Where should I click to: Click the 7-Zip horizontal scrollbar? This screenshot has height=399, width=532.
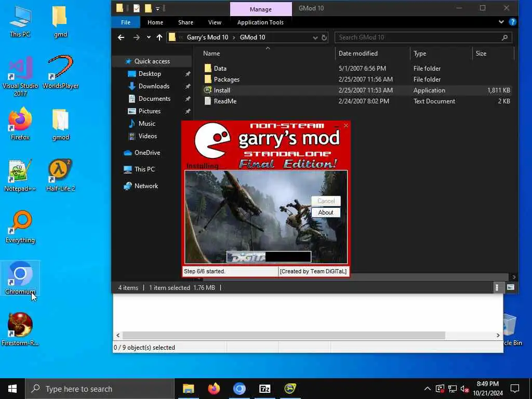(284, 335)
